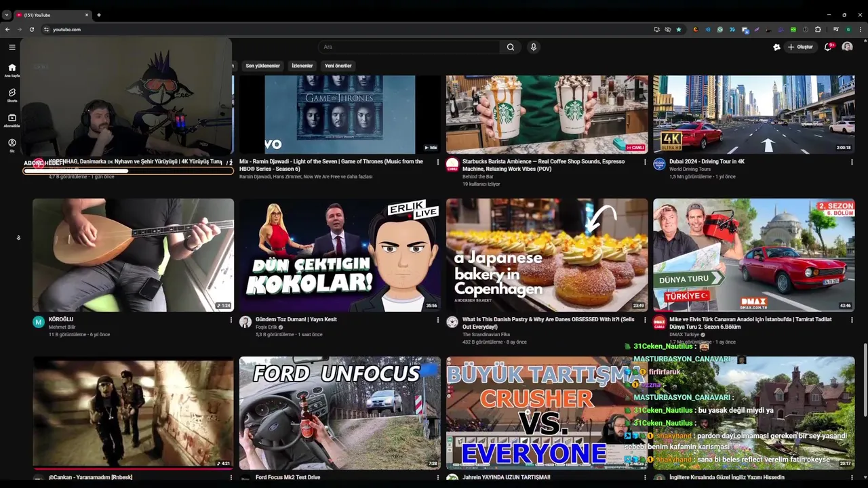Screen dimensions: 868x488
Task: Go to Ana Sayfa in sidebar
Action: [x=12, y=70]
